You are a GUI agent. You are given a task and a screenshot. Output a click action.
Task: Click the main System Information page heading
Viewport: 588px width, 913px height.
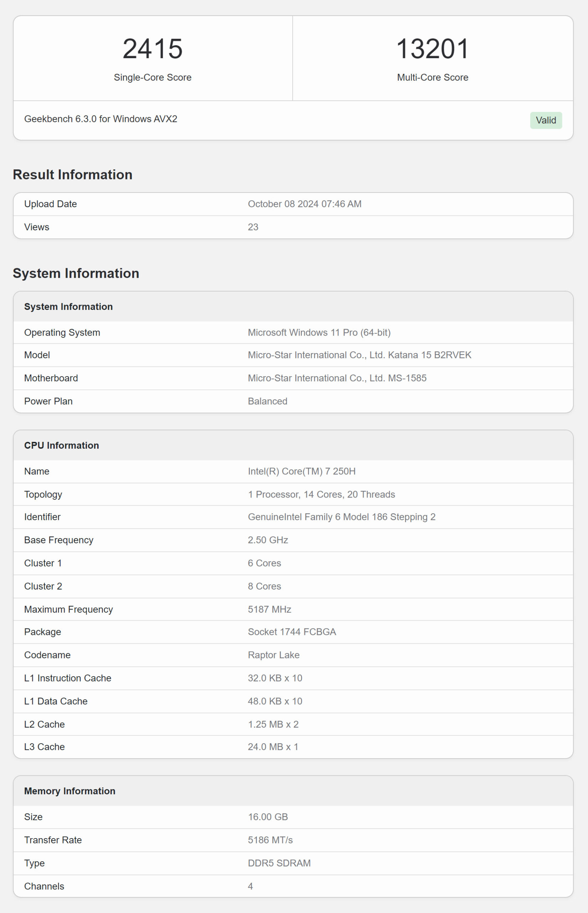coord(76,273)
